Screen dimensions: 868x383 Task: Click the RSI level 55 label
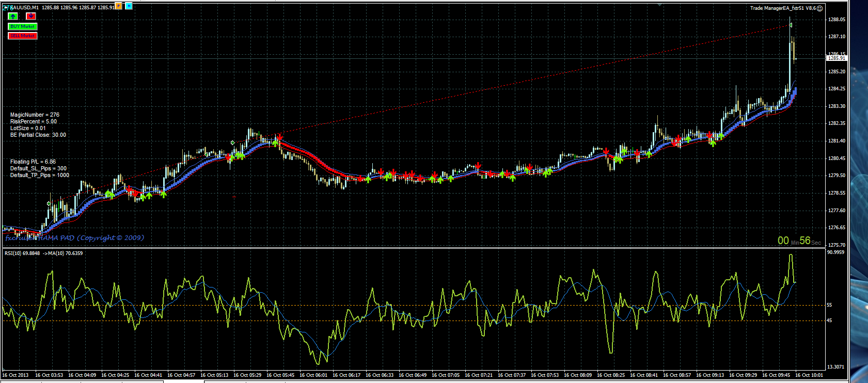pyautogui.click(x=830, y=305)
